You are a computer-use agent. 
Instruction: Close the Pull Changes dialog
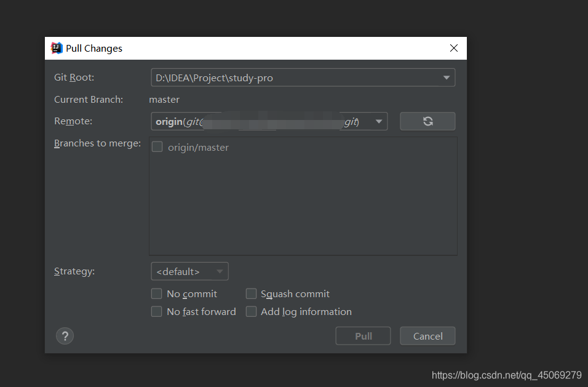pyautogui.click(x=454, y=48)
